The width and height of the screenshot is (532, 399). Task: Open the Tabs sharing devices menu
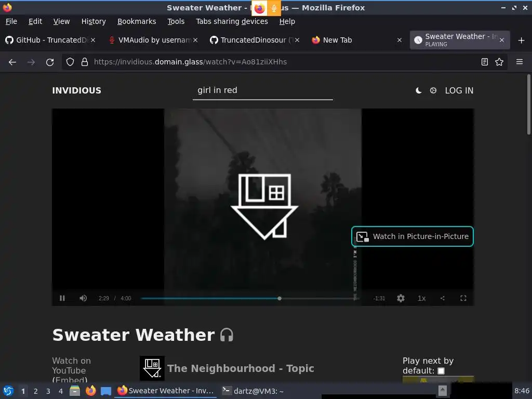(232, 21)
